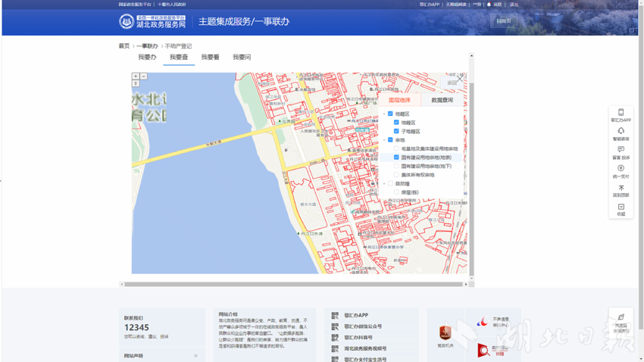This screenshot has height=362, width=644.
Task: Click the 一事联办 breadcrumb link
Action: click(x=147, y=46)
